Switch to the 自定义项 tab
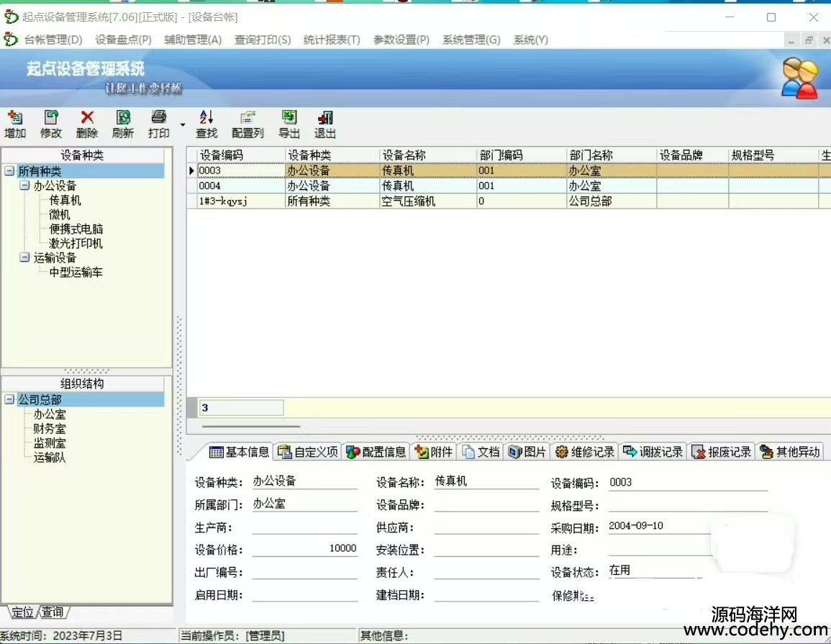Image resolution: width=831 pixels, height=644 pixels. pos(307,452)
